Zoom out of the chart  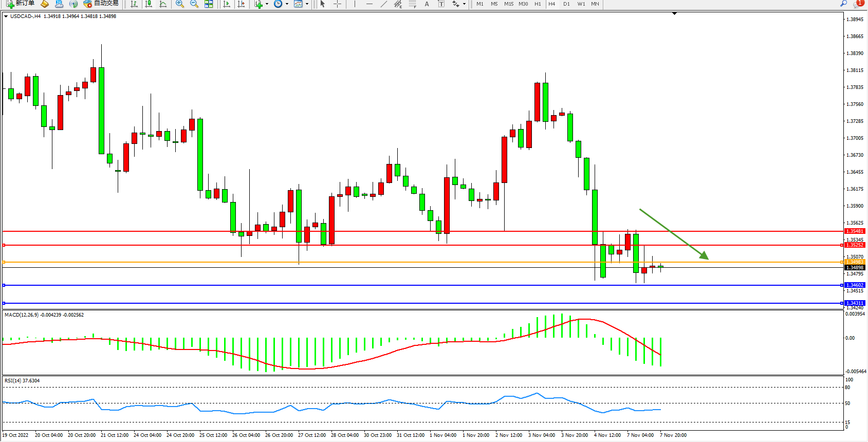194,4
